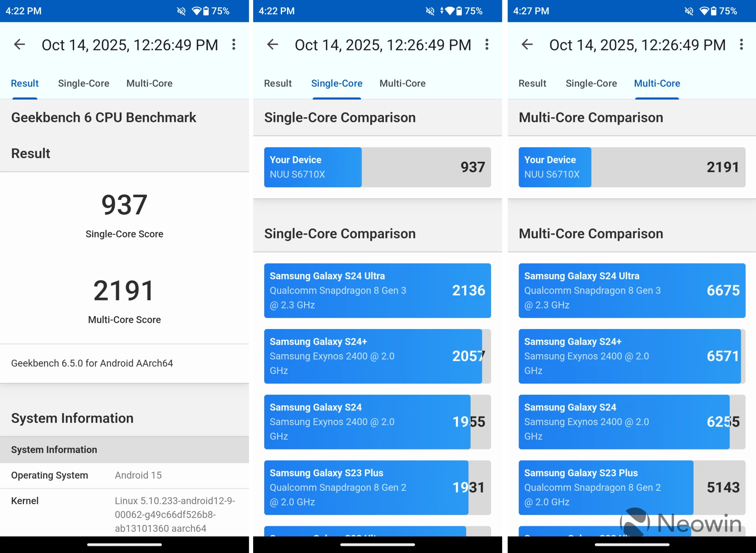Switch to Single-Core tab in left screen
This screenshot has height=553, width=756.
(x=83, y=83)
